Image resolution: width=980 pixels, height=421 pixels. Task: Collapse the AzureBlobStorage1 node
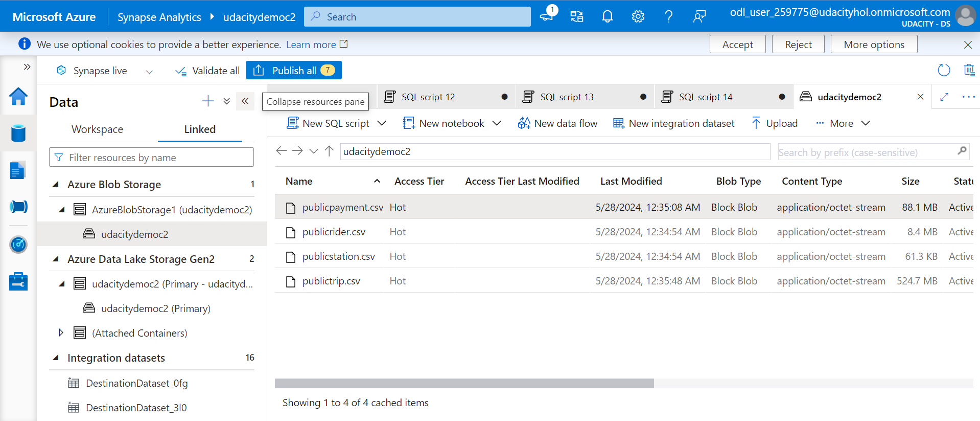[x=62, y=209]
